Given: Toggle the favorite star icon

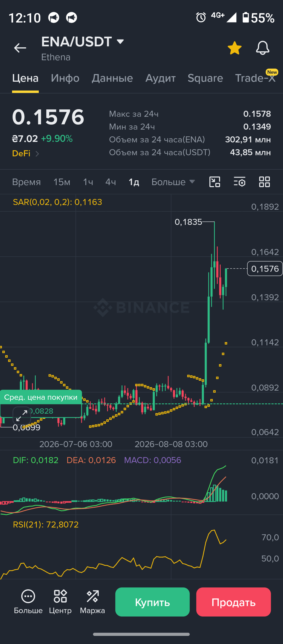Looking at the screenshot, I should (235, 48).
